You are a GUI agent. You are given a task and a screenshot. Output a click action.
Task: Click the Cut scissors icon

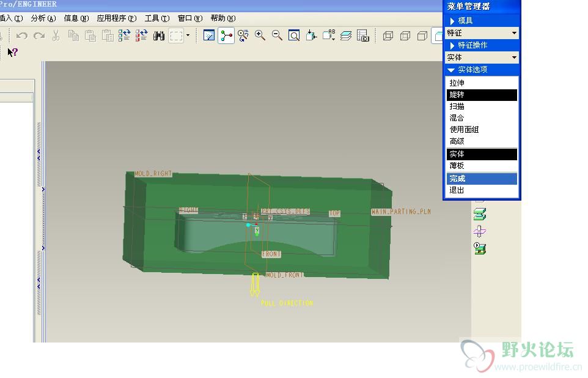(56, 35)
